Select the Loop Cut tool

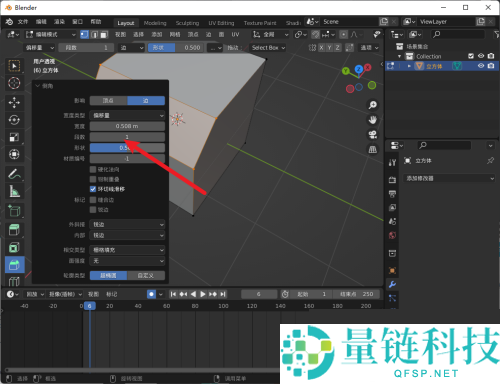14,281
